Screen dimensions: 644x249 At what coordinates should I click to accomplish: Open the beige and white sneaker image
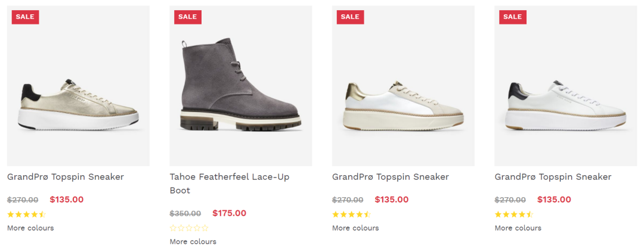[403, 86]
